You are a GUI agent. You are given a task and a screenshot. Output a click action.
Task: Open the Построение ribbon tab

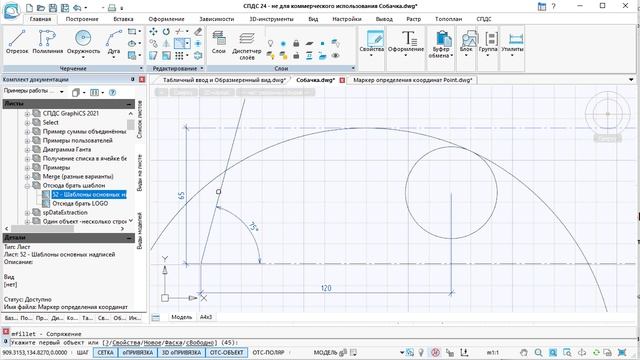pyautogui.click(x=82, y=19)
